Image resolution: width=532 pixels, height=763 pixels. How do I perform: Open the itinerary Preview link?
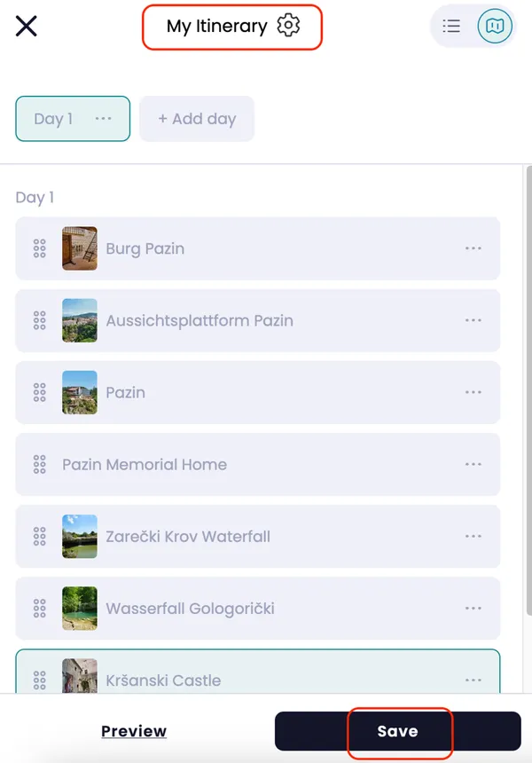click(x=134, y=731)
